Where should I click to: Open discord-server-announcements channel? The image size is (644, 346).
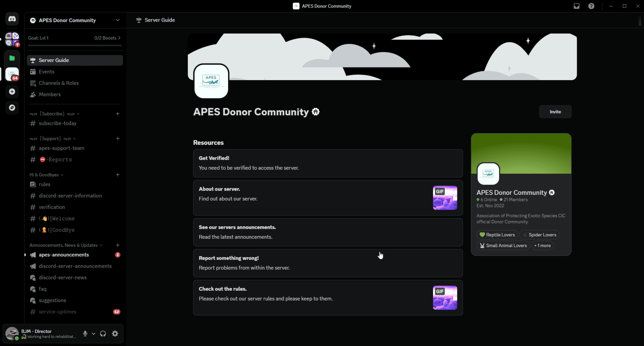[x=75, y=266]
